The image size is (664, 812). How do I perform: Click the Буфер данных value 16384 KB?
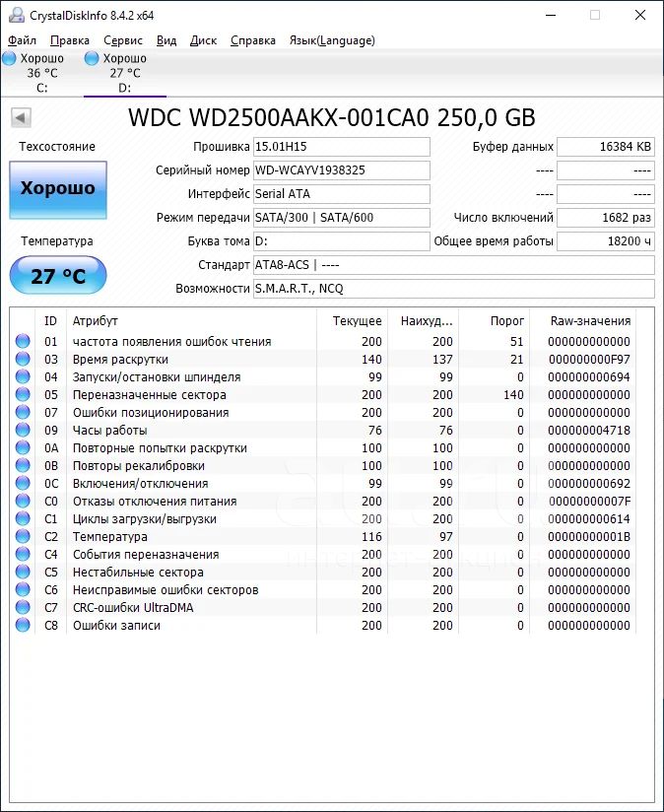tap(606, 147)
